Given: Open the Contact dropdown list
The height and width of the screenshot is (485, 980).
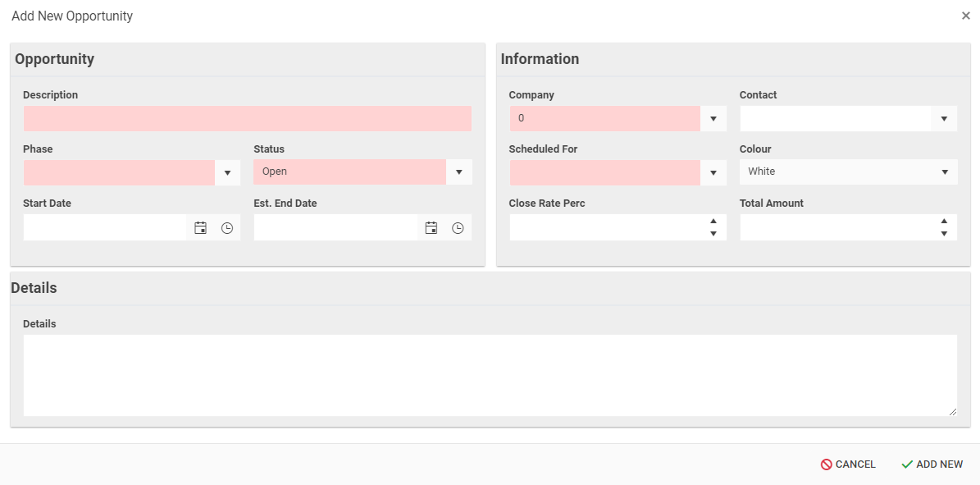Looking at the screenshot, I should [944, 119].
